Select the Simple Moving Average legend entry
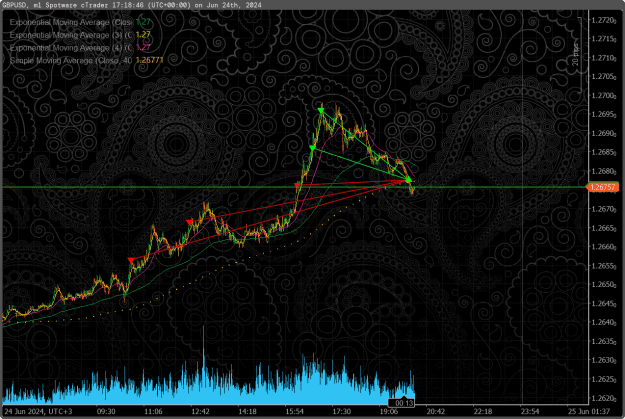 click(71, 60)
